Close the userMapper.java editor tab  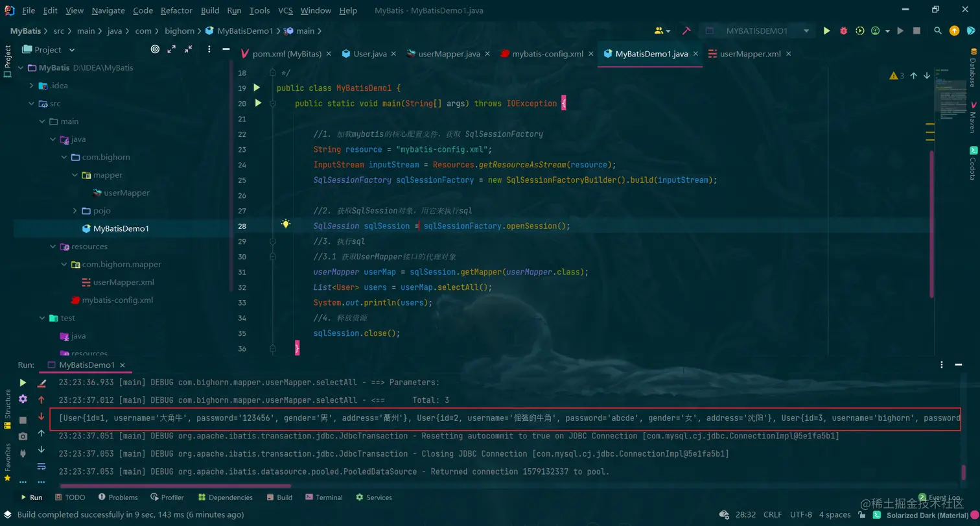[x=487, y=54]
